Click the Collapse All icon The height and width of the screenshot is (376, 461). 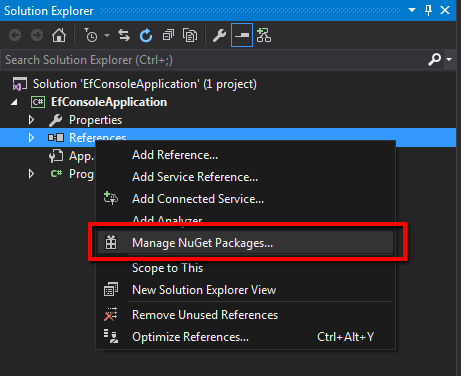[x=168, y=35]
